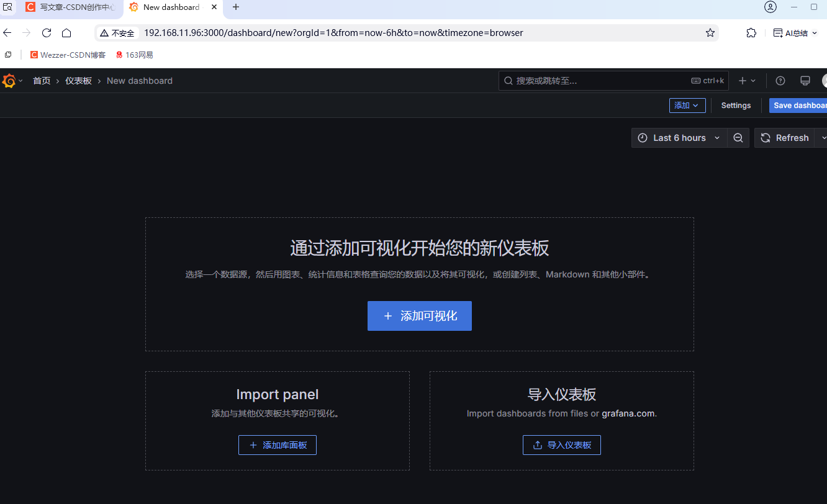Viewport: 827px width, 504px height.
Task: Open the grafana.com link
Action: pos(628,413)
